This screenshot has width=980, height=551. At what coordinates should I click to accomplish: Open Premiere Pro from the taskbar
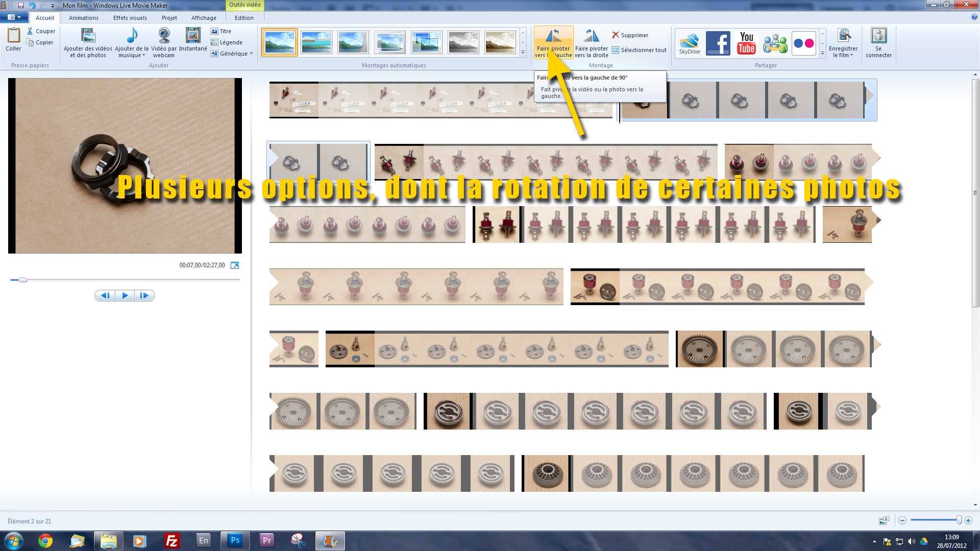266,540
